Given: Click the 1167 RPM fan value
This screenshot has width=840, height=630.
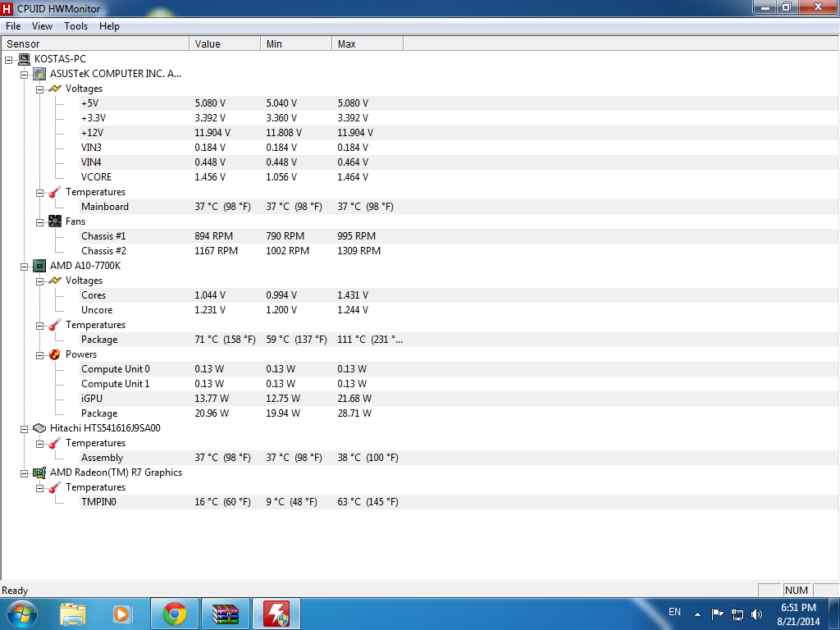Looking at the screenshot, I should pyautogui.click(x=216, y=251).
